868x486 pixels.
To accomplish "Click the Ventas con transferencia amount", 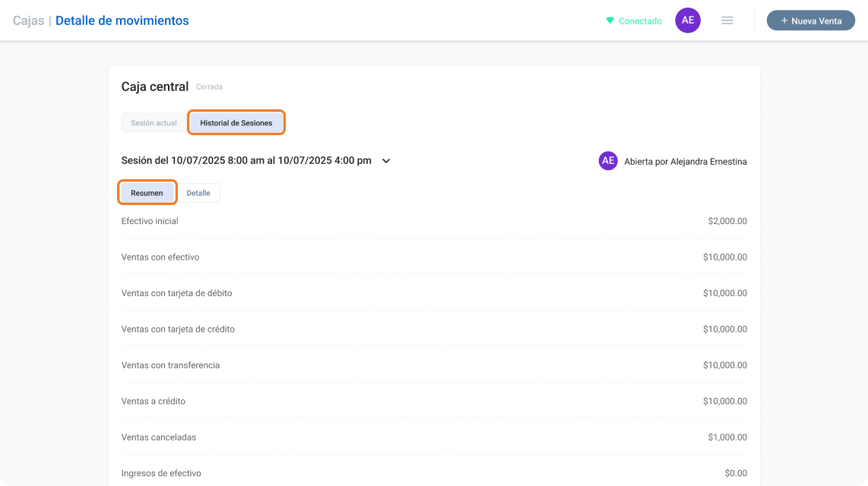I will (724, 365).
